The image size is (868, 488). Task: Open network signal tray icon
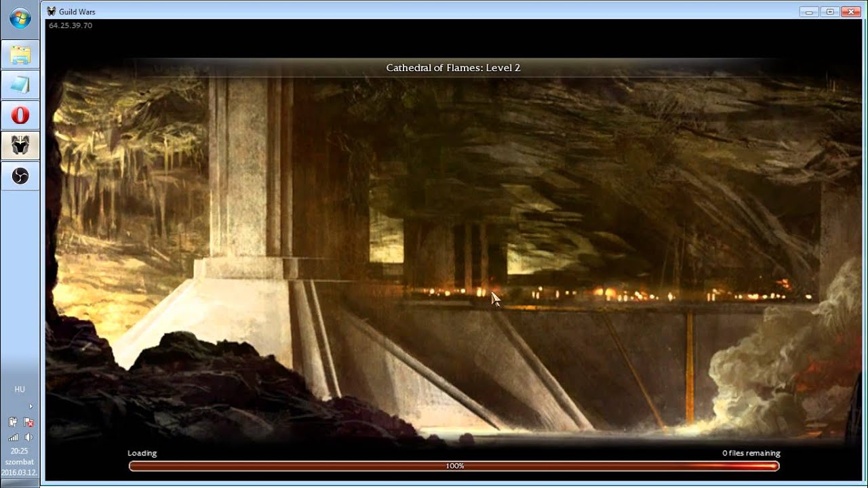click(x=13, y=437)
